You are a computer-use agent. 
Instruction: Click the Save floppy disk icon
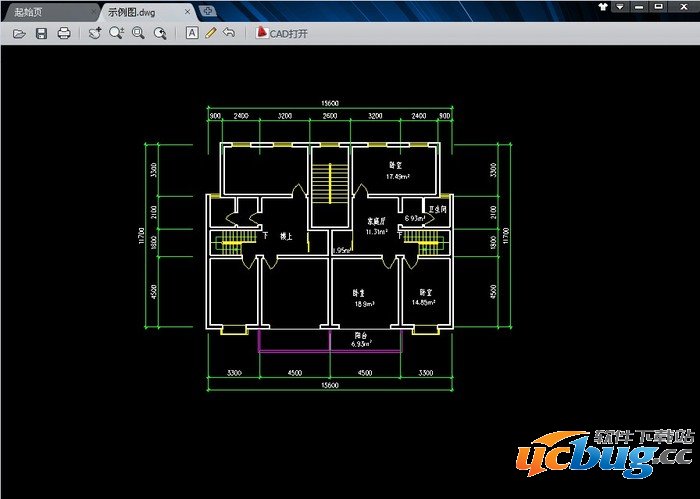pos(41,33)
